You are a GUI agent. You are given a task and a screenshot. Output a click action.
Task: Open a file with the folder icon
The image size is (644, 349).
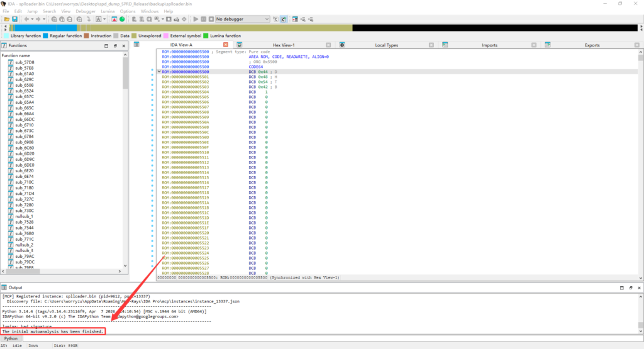[x=7, y=19]
